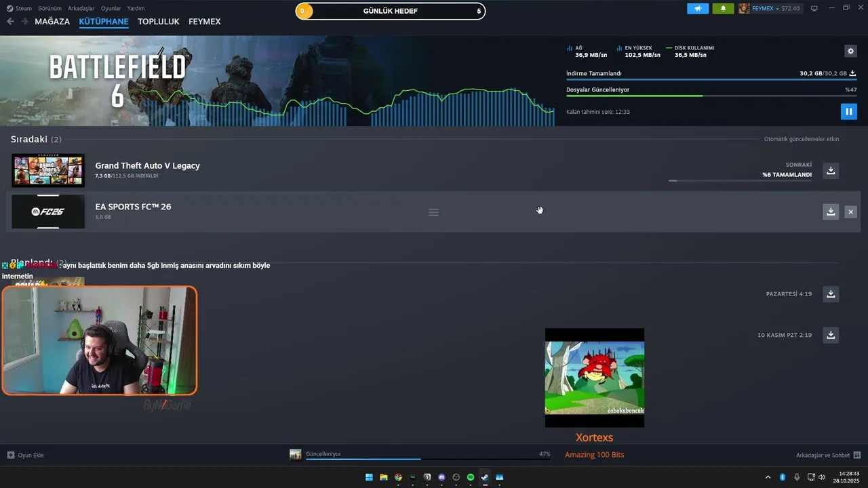Click the %6 TAMAMLANDI label

(787, 175)
